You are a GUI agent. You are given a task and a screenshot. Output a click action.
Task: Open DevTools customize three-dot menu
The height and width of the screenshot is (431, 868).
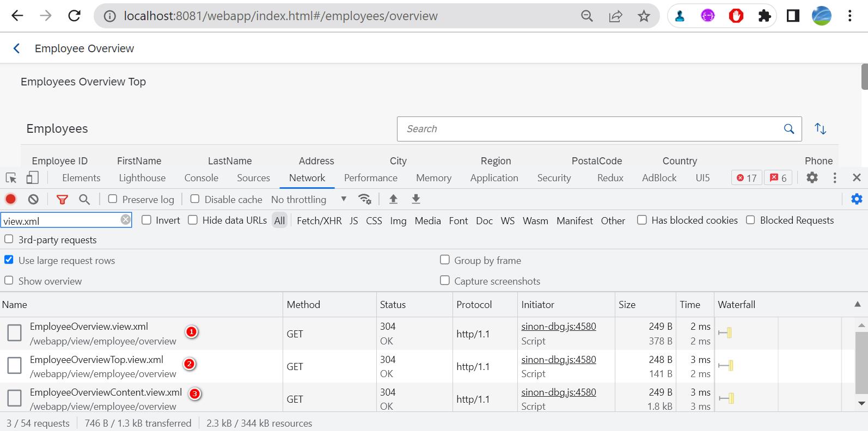point(835,177)
